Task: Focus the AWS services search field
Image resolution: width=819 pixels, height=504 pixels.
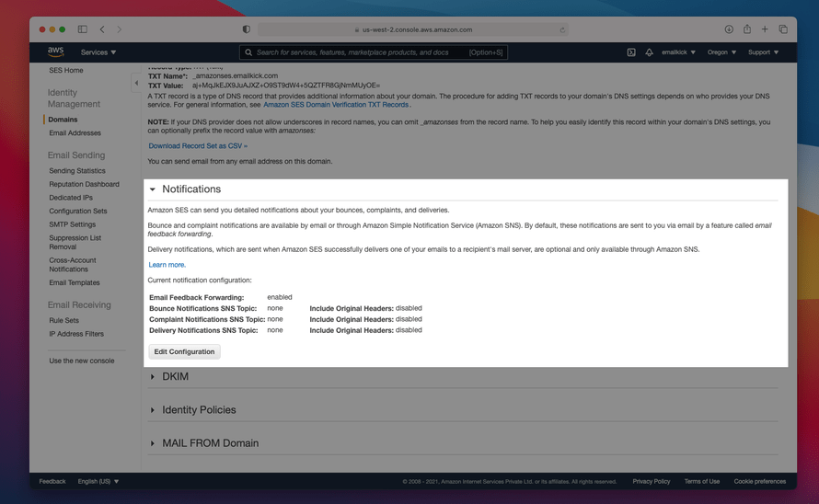Action: tap(374, 52)
